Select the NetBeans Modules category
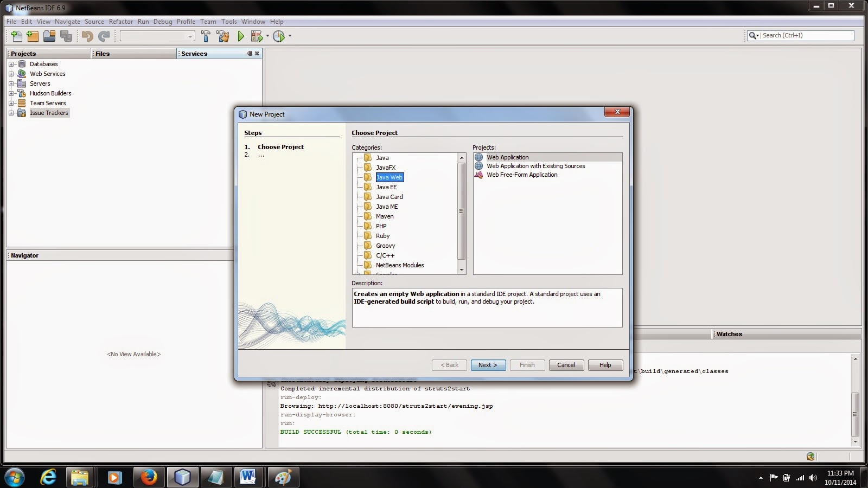 [x=400, y=265]
